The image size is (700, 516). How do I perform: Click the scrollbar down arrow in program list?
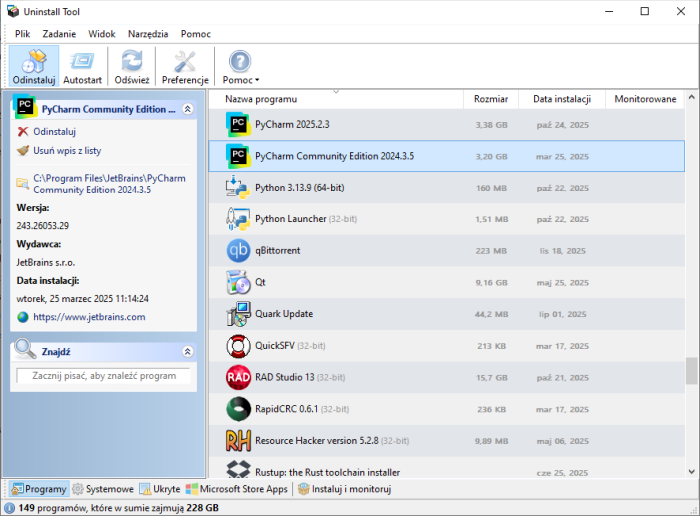pyautogui.click(x=692, y=471)
